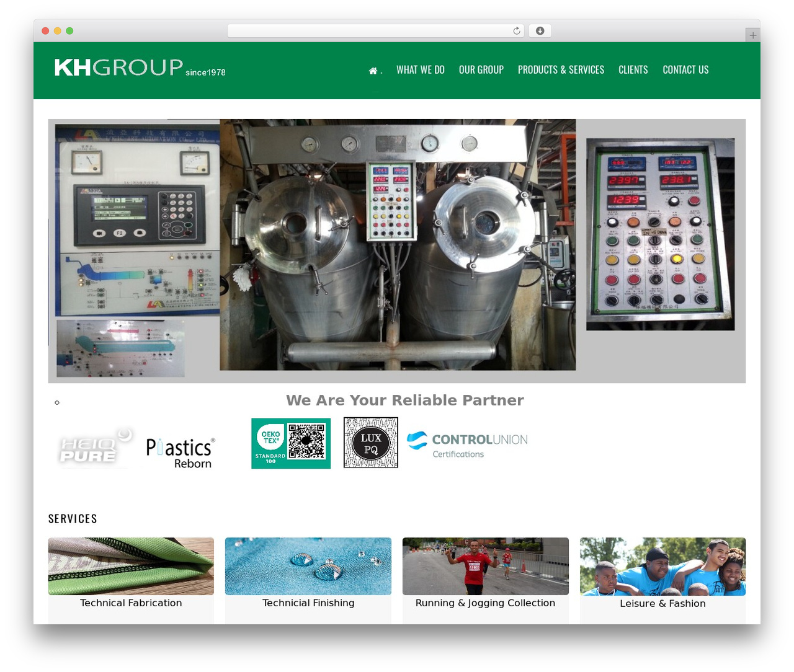Click the KH GROUP since 1978 logo

point(140,68)
